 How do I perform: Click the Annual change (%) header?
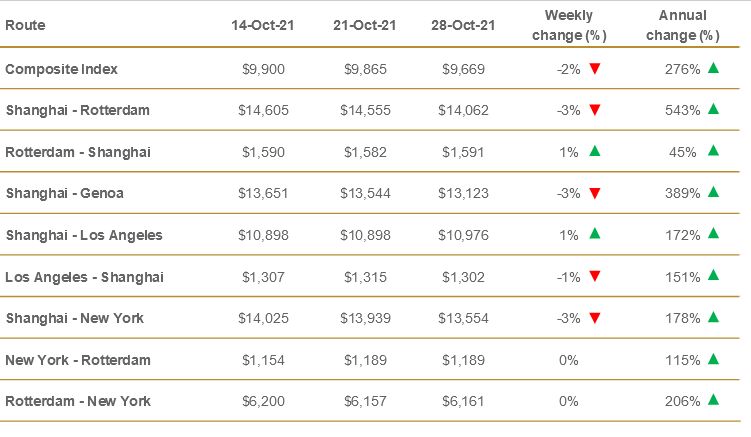pyautogui.click(x=684, y=25)
